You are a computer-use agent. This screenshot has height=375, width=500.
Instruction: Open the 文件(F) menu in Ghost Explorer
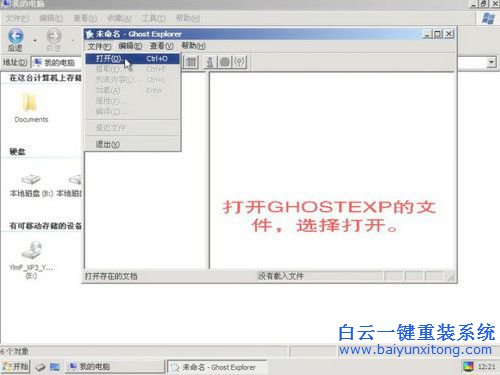click(99, 46)
